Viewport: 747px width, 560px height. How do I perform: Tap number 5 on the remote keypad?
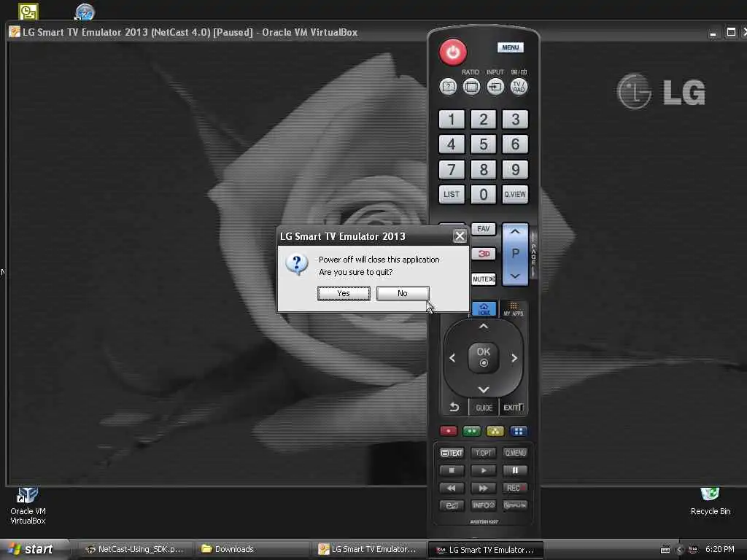pyautogui.click(x=483, y=144)
